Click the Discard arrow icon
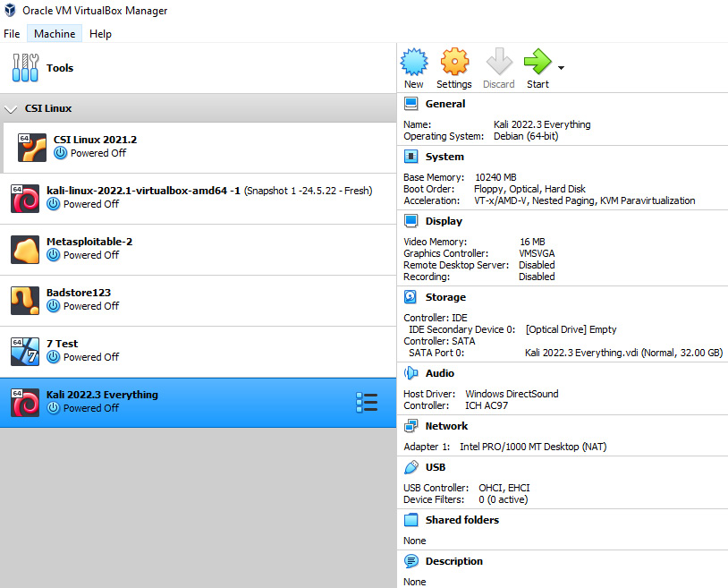This screenshot has height=588, width=728. (499, 62)
